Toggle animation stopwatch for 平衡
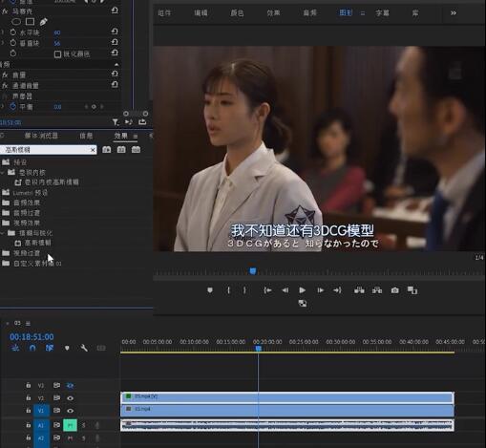Image resolution: width=486 pixels, height=448 pixels. pyautogui.click(x=13, y=106)
